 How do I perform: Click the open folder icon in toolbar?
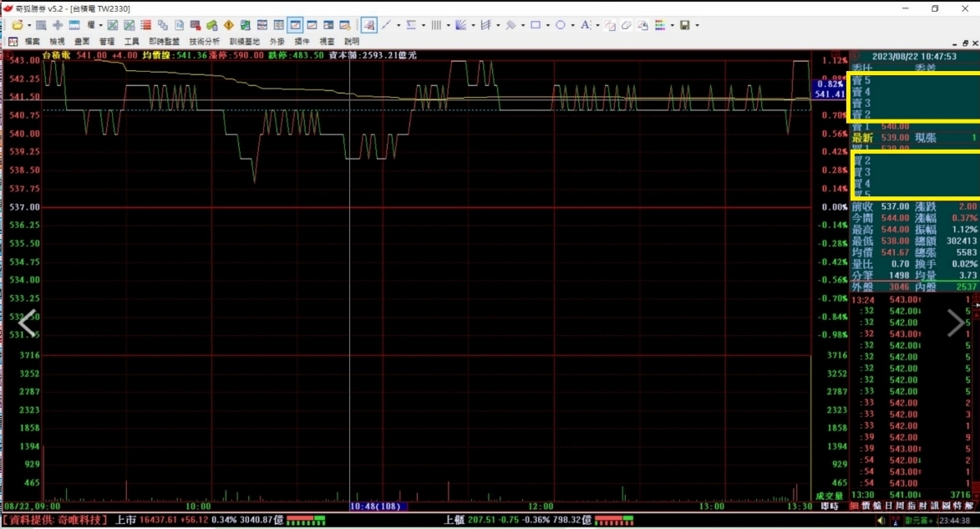(16, 25)
